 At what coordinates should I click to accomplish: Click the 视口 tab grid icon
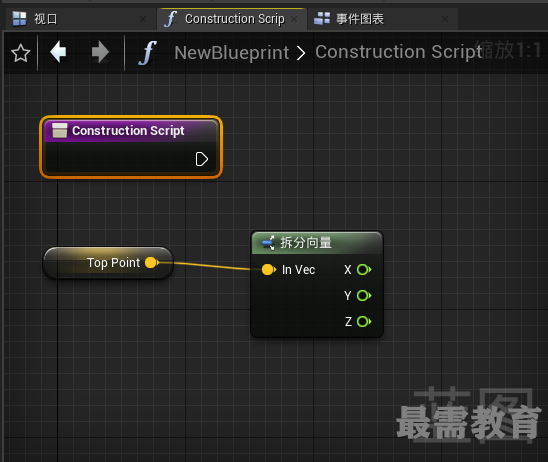19,19
